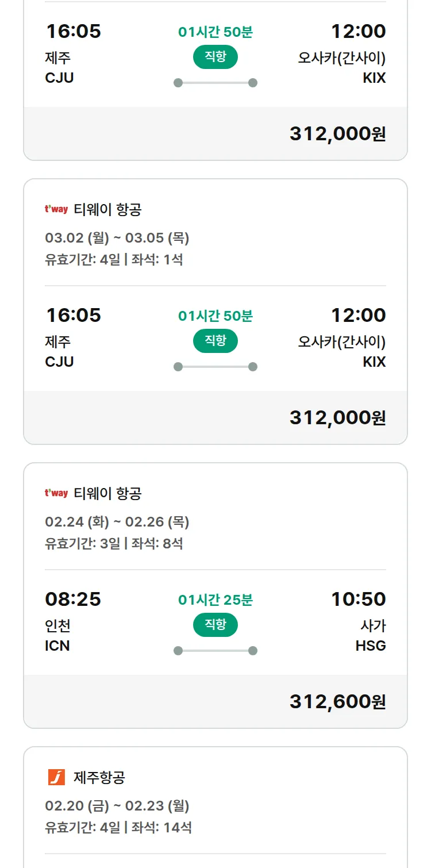Click the 인천 ICN origin label

tap(57, 635)
